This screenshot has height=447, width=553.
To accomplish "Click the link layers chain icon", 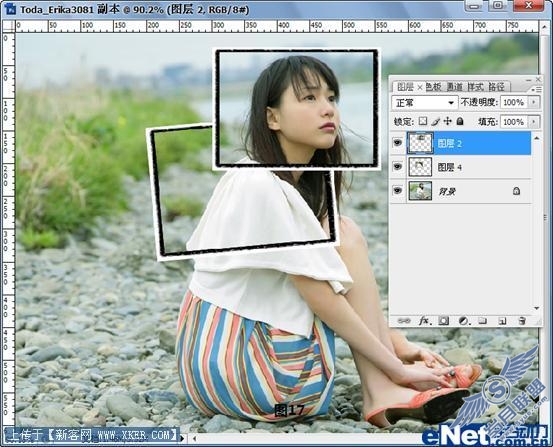I will tap(403, 321).
